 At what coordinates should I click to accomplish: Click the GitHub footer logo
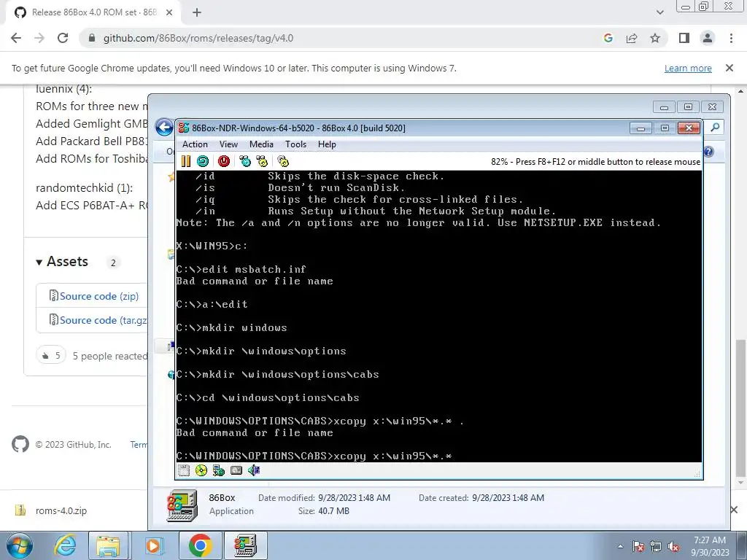coord(20,444)
